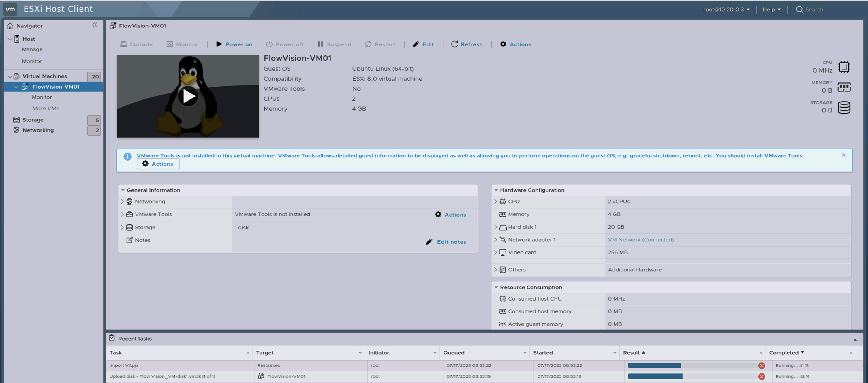Cancel the Import VApp task
This screenshot has height=383, width=868.
click(x=762, y=365)
